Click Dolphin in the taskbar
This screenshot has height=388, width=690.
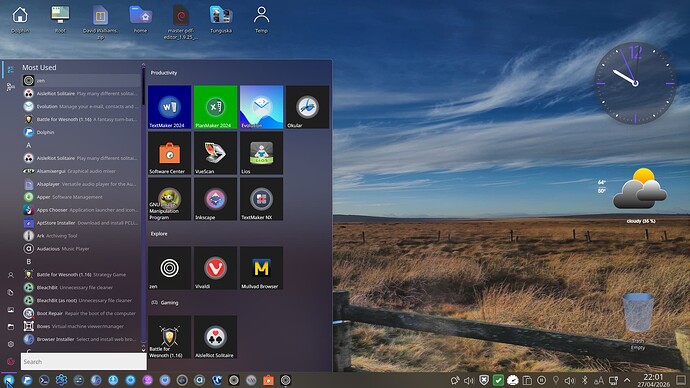[x=27, y=380]
